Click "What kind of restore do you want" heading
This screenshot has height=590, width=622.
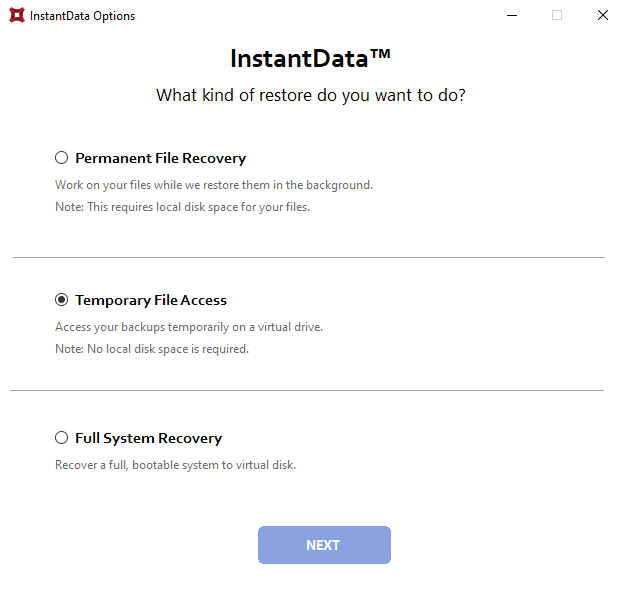pos(311,96)
